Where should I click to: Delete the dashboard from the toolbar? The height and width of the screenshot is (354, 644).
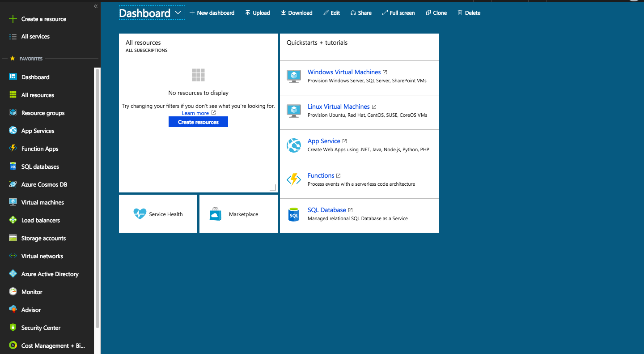click(469, 13)
